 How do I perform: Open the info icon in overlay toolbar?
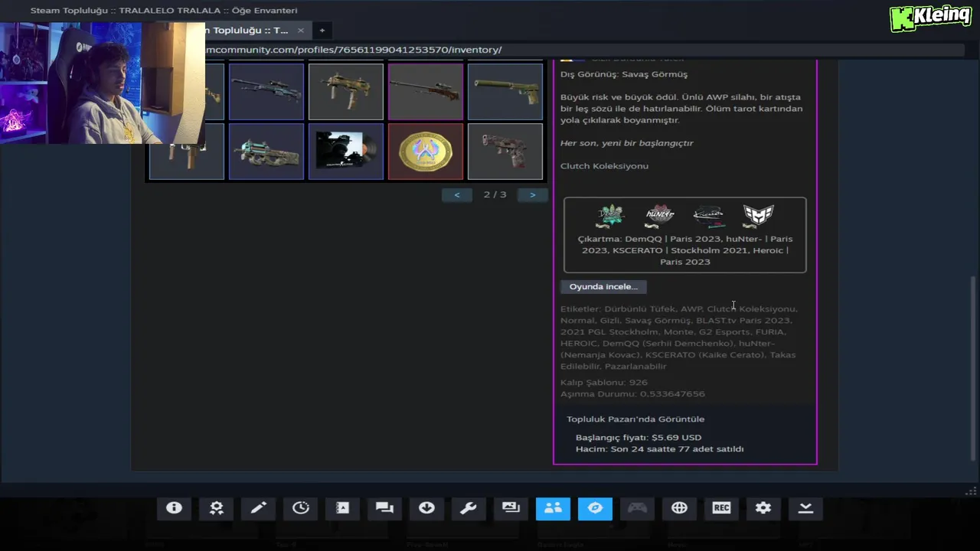[175, 508]
